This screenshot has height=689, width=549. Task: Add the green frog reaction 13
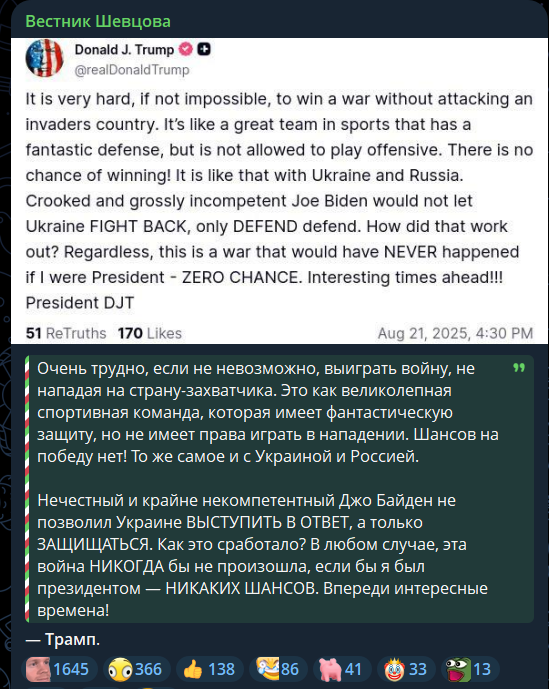[470, 669]
